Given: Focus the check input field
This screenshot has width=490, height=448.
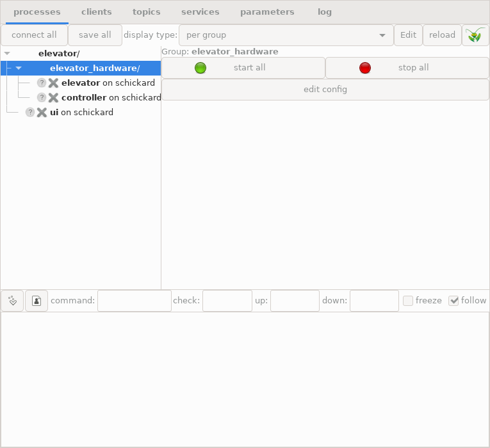Looking at the screenshot, I should [227, 301].
